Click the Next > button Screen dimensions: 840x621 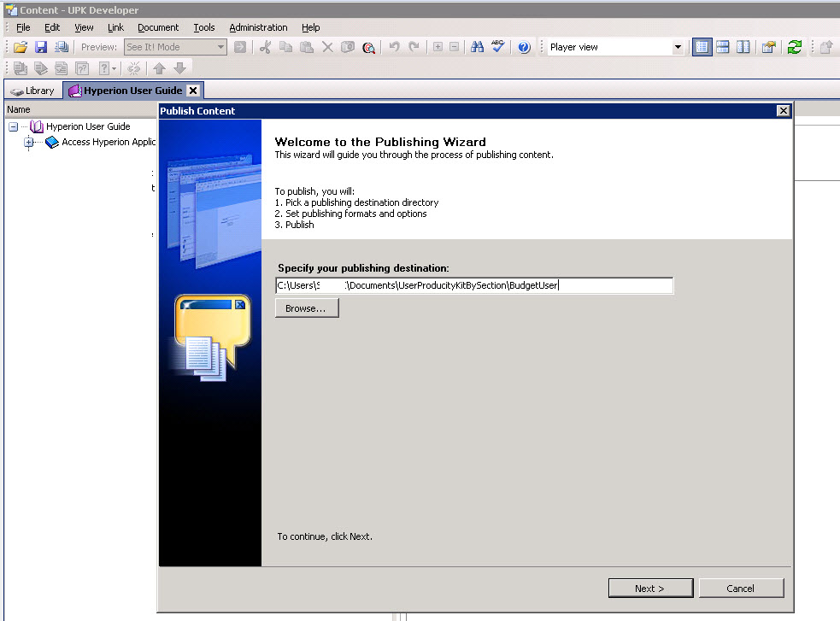(x=650, y=589)
